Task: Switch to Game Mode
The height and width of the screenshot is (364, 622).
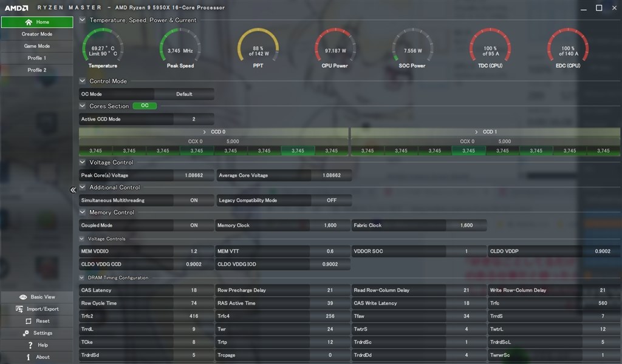Action: [x=37, y=46]
